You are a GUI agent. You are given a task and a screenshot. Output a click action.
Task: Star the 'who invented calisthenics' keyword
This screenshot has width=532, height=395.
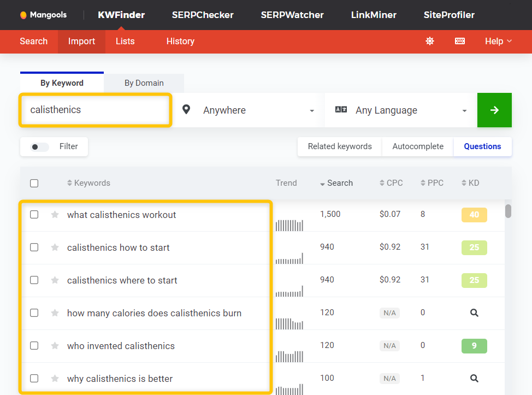coord(55,346)
